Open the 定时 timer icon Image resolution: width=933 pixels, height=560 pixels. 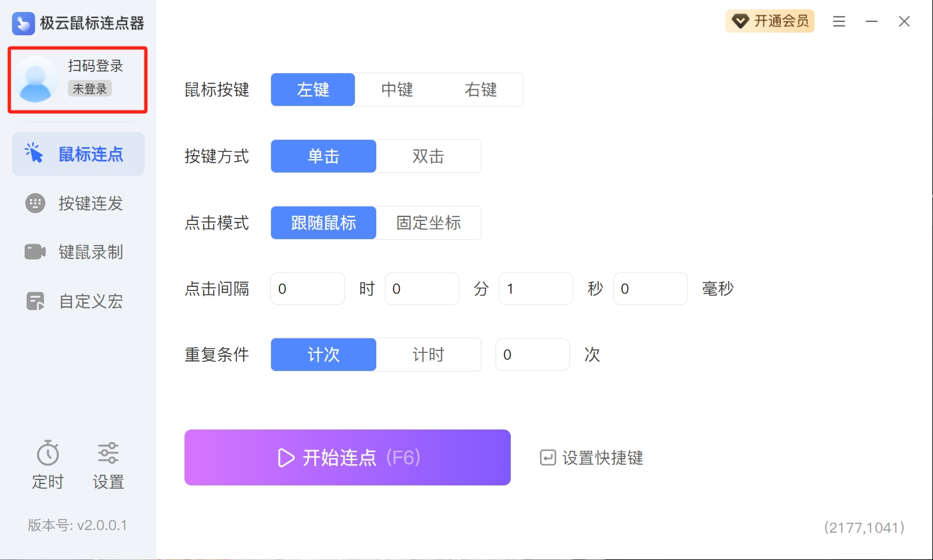[x=48, y=453]
